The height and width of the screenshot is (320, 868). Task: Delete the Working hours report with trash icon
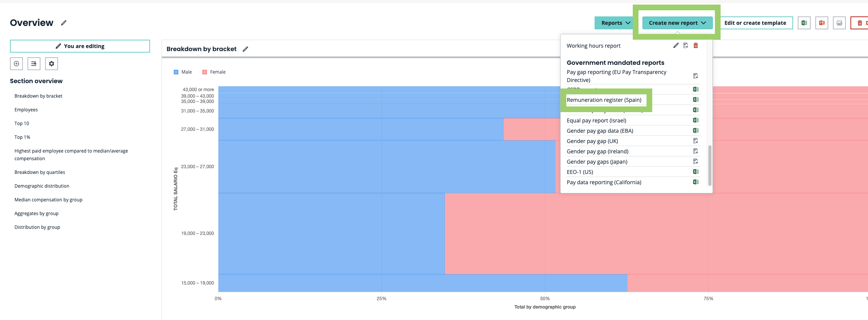click(695, 46)
